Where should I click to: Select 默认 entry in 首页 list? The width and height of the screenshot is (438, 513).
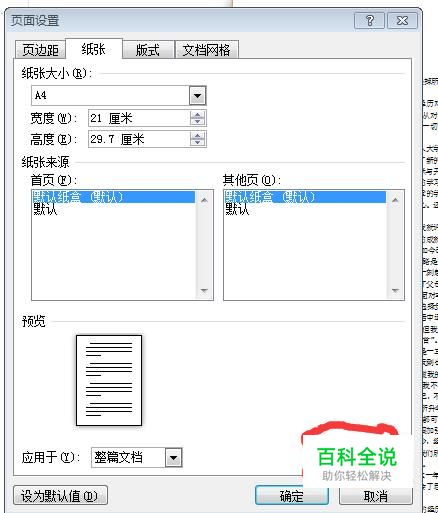pyautogui.click(x=45, y=209)
